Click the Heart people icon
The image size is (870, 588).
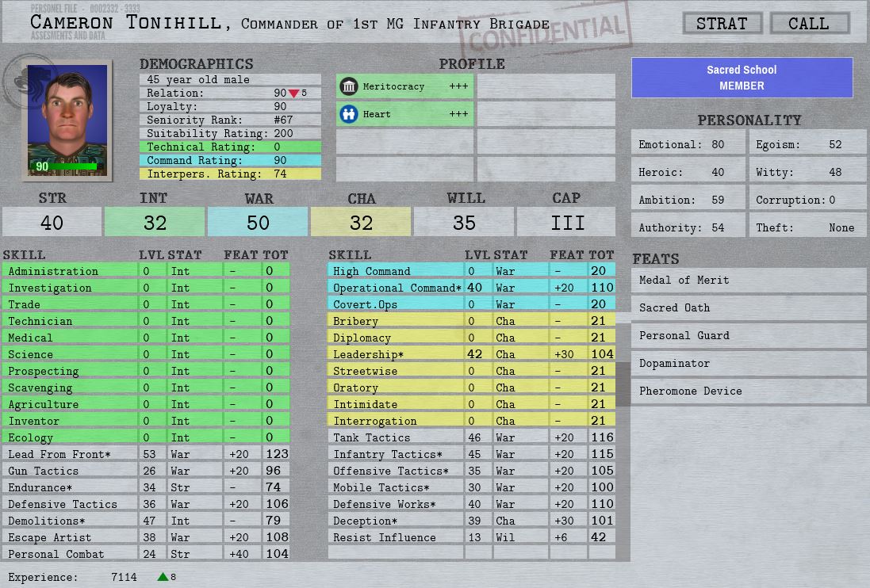349,114
